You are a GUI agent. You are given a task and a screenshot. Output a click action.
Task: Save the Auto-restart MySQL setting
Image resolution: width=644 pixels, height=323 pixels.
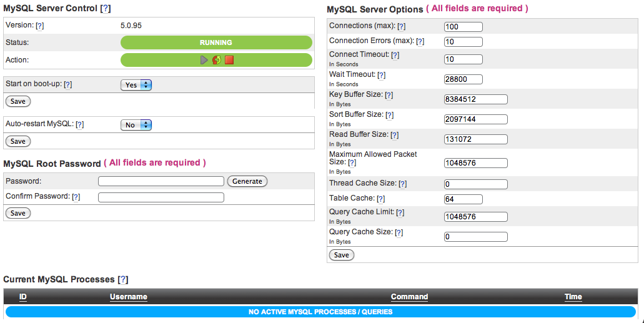pyautogui.click(x=17, y=141)
